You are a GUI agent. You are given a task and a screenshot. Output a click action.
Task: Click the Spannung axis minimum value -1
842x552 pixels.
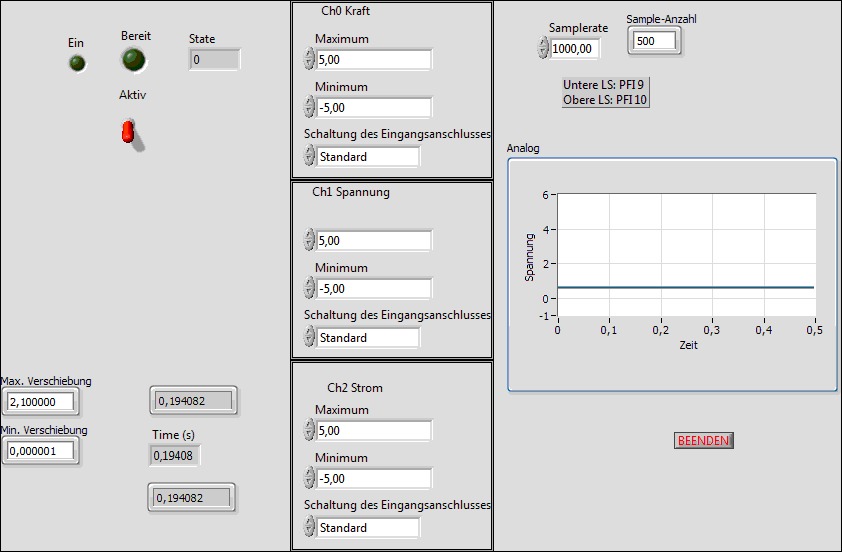click(x=544, y=316)
